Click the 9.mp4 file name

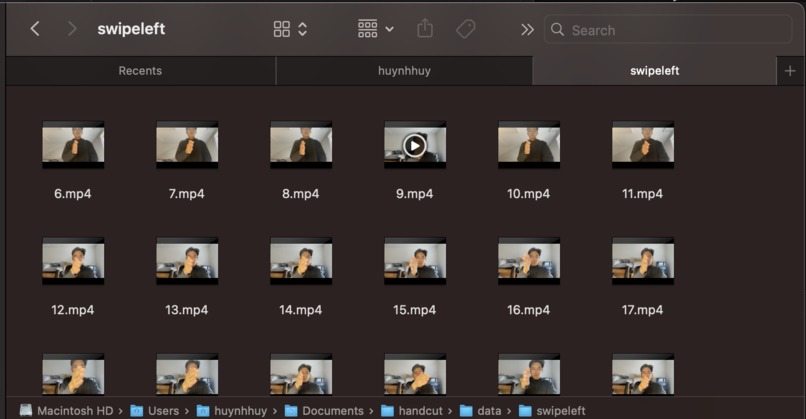point(415,194)
